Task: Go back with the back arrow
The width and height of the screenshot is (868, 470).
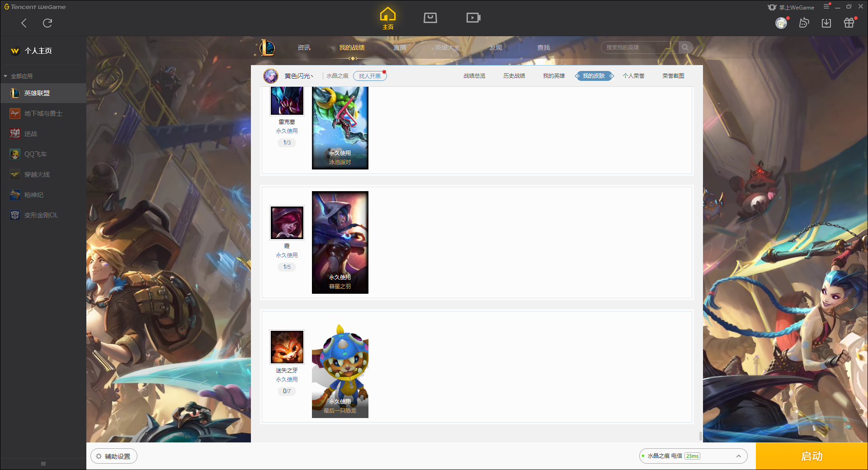Action: tap(24, 23)
